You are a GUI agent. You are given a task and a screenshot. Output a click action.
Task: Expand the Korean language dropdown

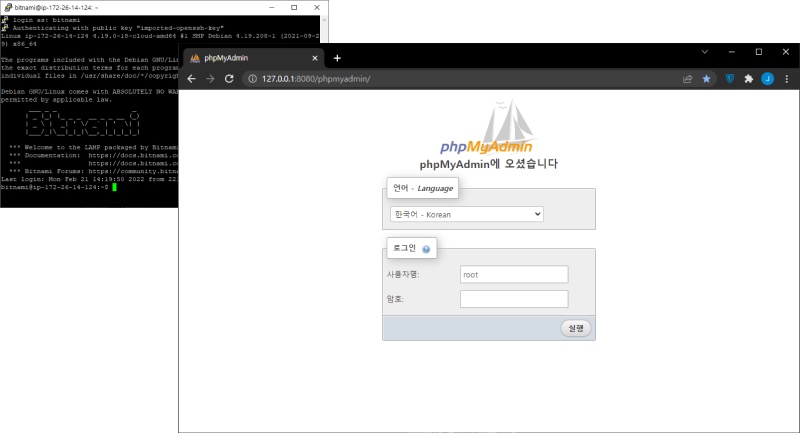click(x=466, y=214)
